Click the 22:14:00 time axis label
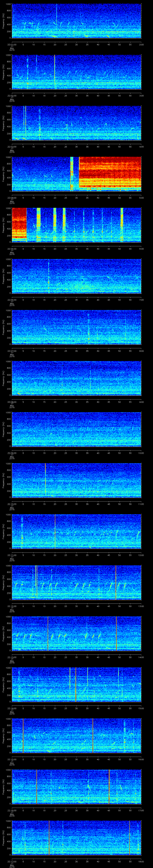 point(12,708)
